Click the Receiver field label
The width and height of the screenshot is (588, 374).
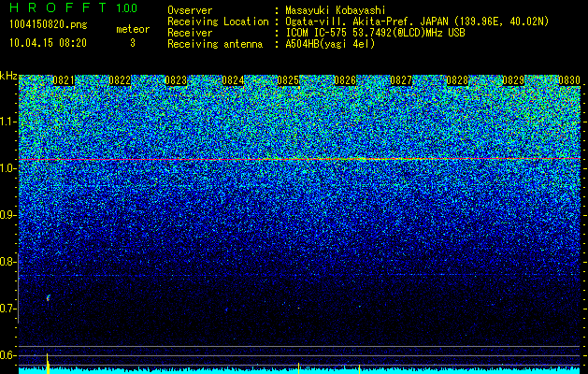tap(190, 33)
